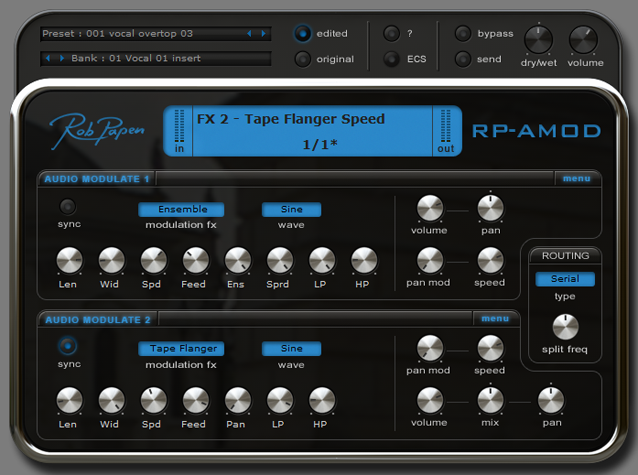Click the RP-AMOD title logo
This screenshot has height=475, width=638.
click(x=536, y=131)
